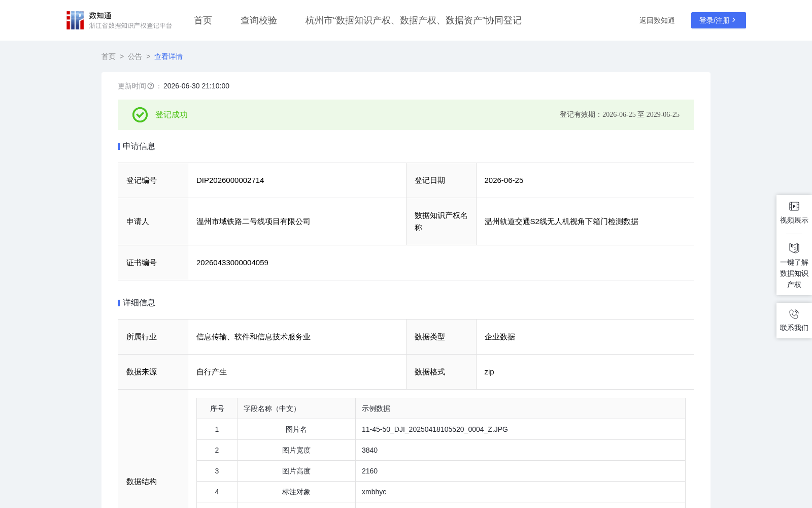Click the 详细信息 section heading
The image size is (812, 508).
(139, 303)
